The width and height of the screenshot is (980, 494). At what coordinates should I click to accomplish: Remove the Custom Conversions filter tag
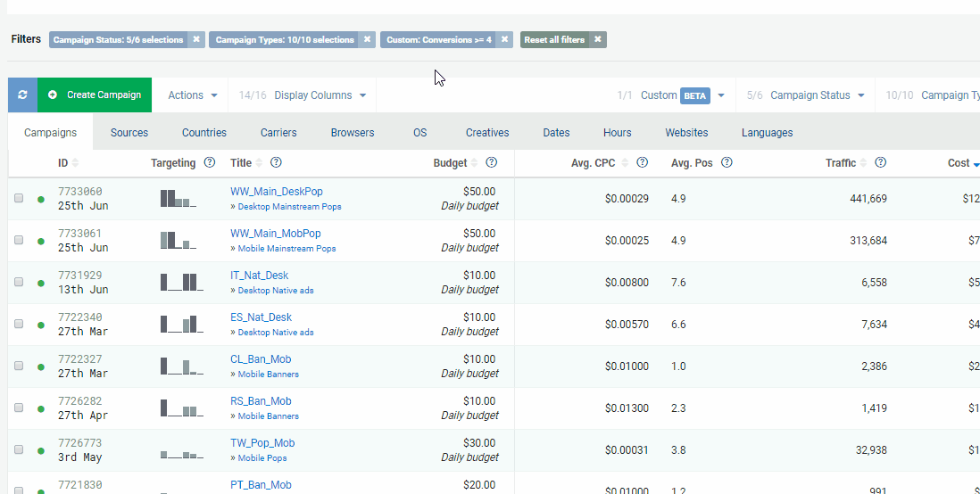504,39
